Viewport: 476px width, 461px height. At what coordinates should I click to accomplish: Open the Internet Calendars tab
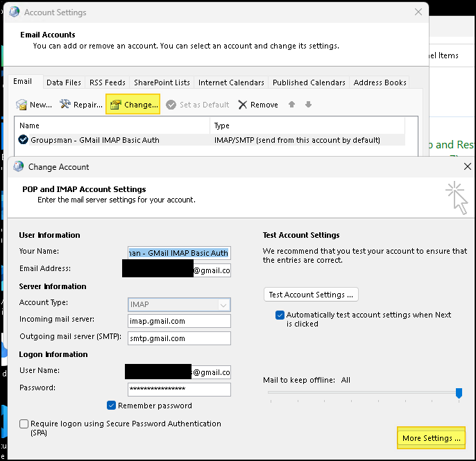pyautogui.click(x=231, y=82)
